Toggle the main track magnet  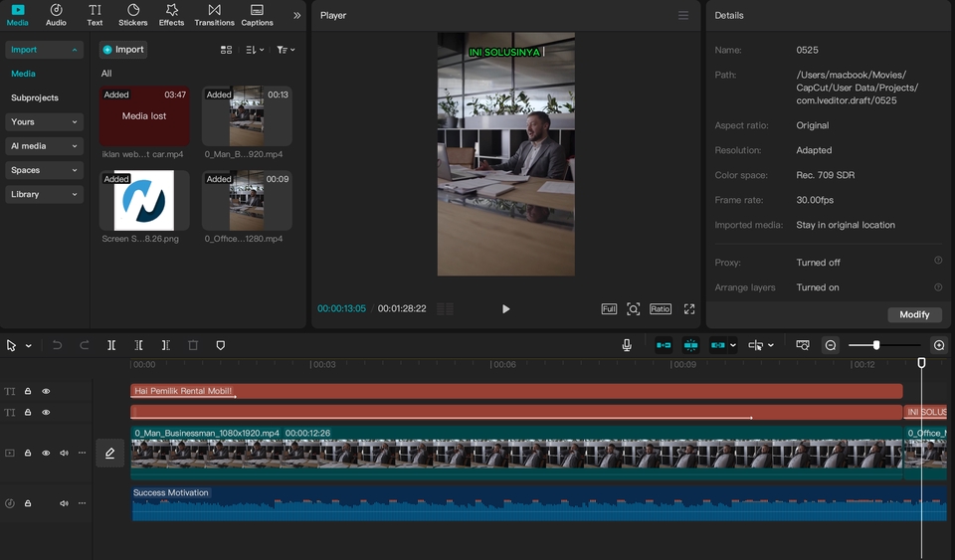pos(664,345)
